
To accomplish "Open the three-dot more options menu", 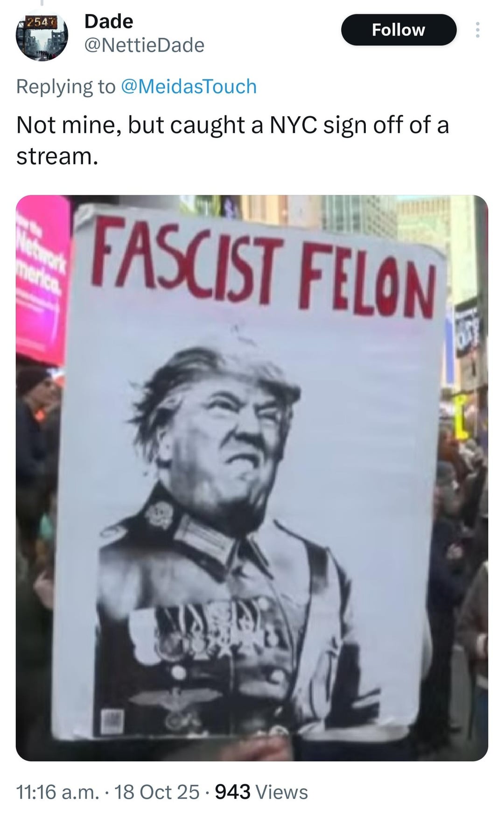I will (477, 30).
